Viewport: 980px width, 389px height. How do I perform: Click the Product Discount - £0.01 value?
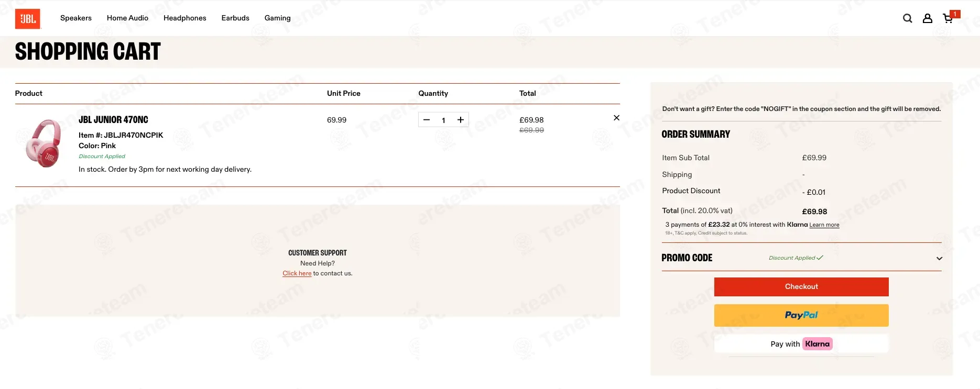[x=813, y=192]
